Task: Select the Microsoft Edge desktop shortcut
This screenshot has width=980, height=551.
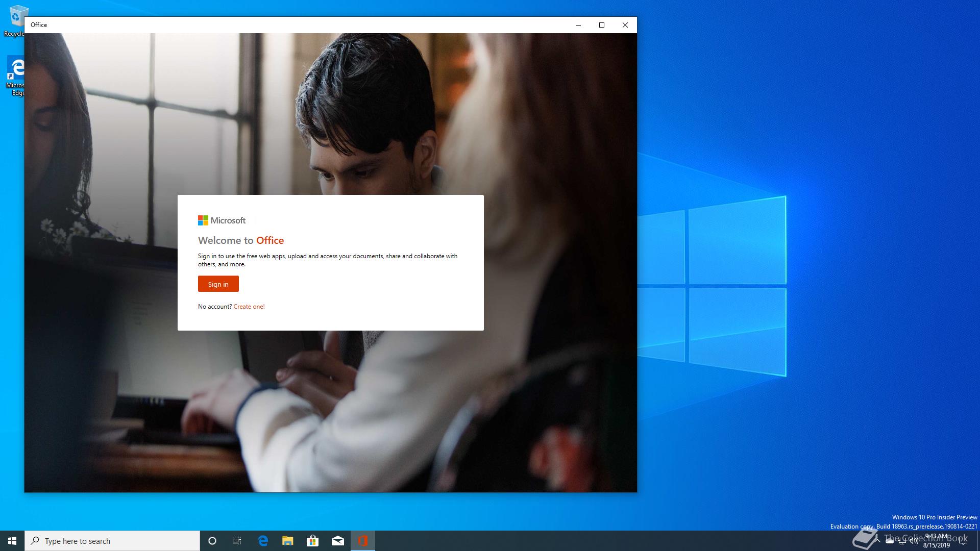Action: click(x=15, y=76)
